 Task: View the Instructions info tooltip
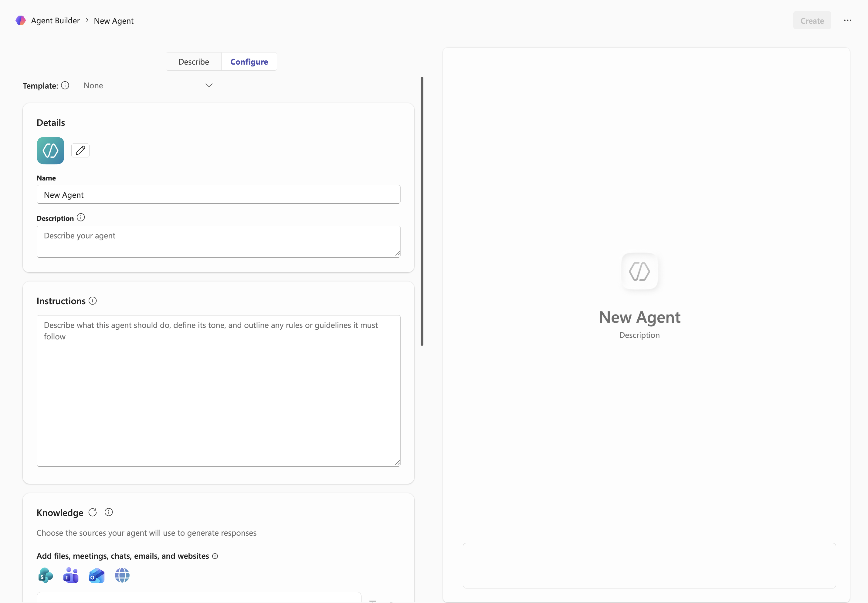pyautogui.click(x=93, y=301)
